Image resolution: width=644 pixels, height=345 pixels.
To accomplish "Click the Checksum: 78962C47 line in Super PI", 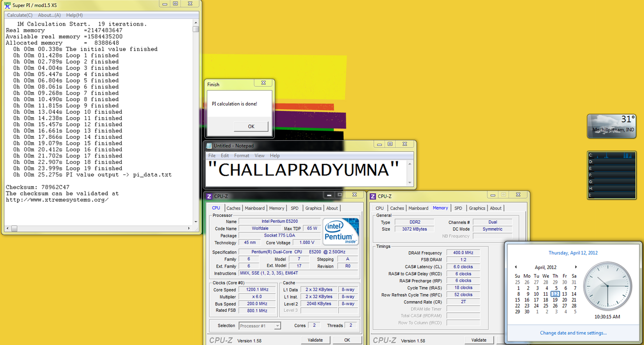I will 38,187.
